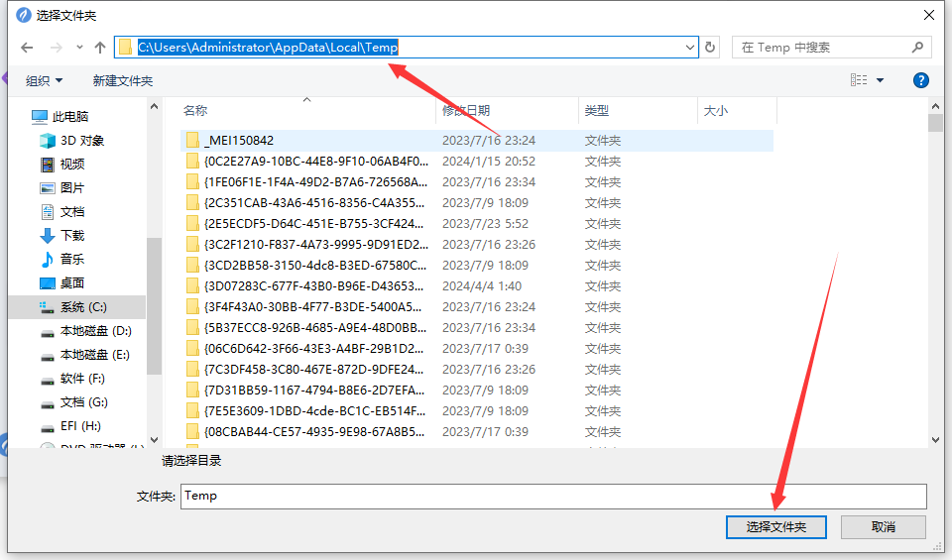Image resolution: width=952 pixels, height=560 pixels.
Task: Refresh the current folder listing
Action: point(710,48)
